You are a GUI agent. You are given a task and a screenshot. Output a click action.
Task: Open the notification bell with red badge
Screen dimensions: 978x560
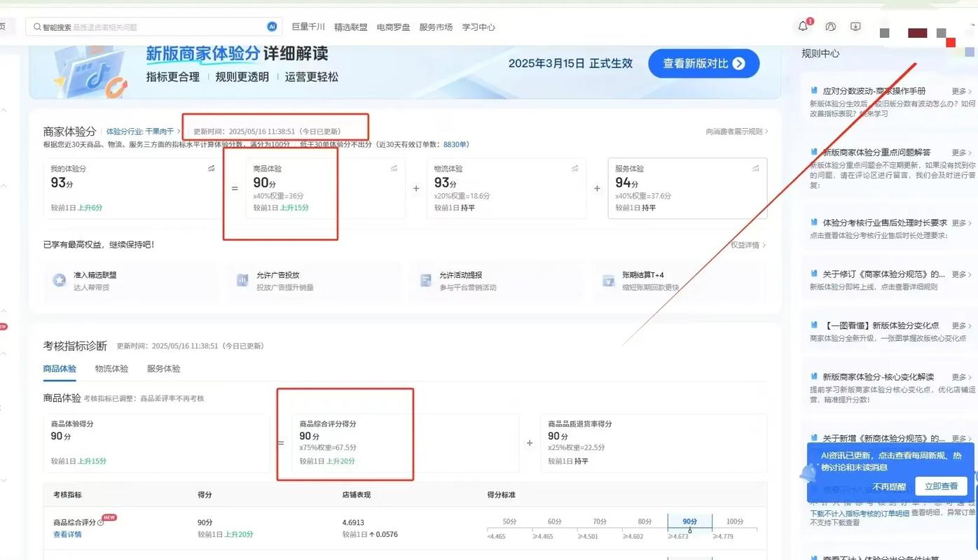click(x=803, y=27)
